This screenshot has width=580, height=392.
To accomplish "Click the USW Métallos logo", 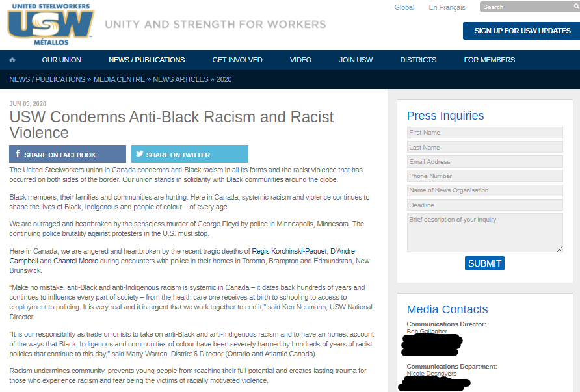I will pos(51,25).
